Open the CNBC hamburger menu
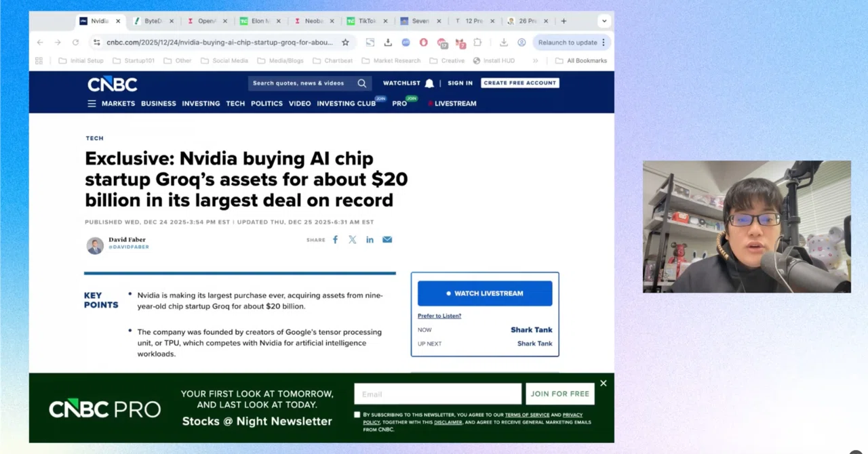This screenshot has width=868, height=454. tap(92, 104)
